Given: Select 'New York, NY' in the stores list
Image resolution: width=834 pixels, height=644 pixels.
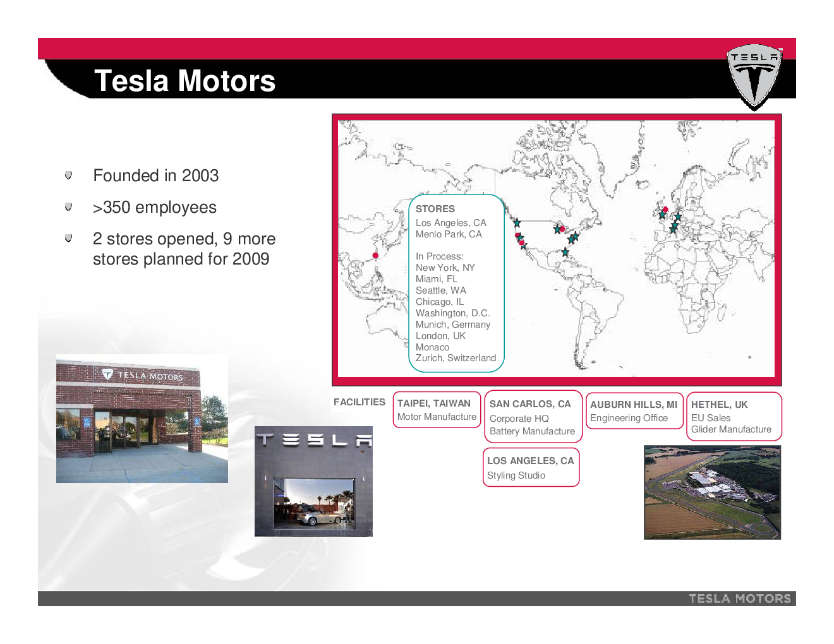Looking at the screenshot, I should tap(445, 268).
